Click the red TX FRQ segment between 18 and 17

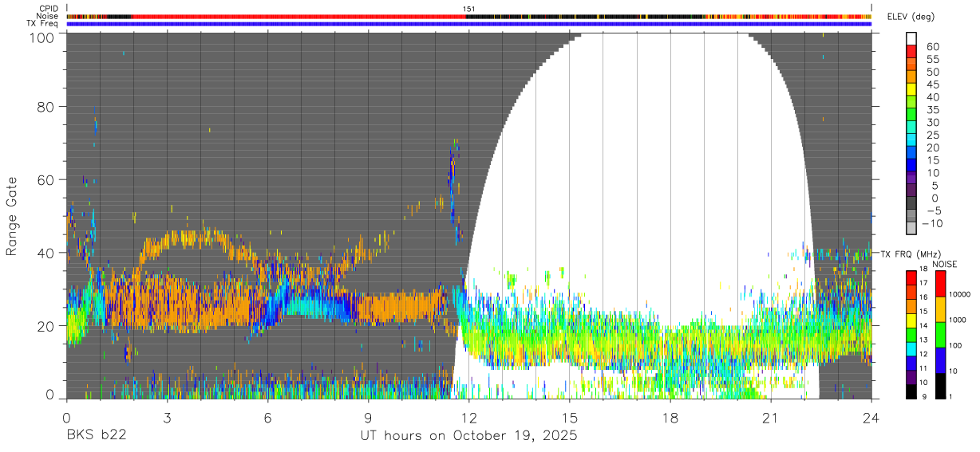click(911, 277)
